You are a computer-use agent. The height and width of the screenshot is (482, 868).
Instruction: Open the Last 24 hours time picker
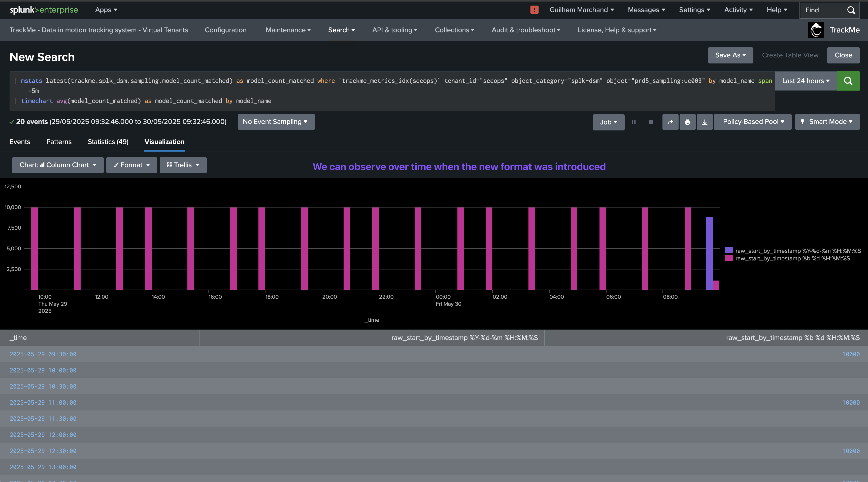tap(806, 81)
